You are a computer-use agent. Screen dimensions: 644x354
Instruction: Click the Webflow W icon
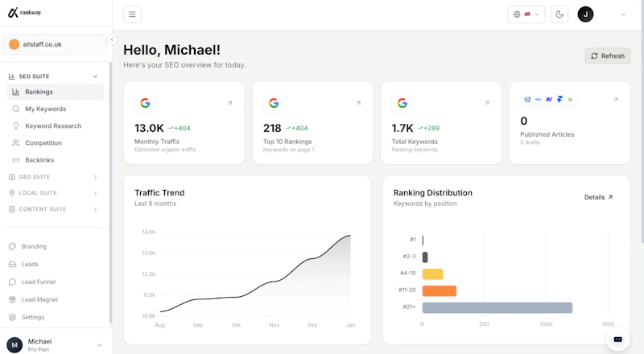point(549,100)
